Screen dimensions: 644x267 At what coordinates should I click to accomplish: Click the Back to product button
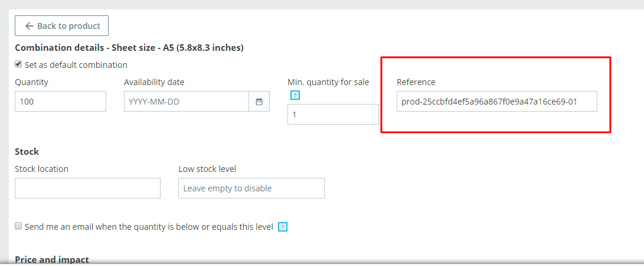pos(61,26)
